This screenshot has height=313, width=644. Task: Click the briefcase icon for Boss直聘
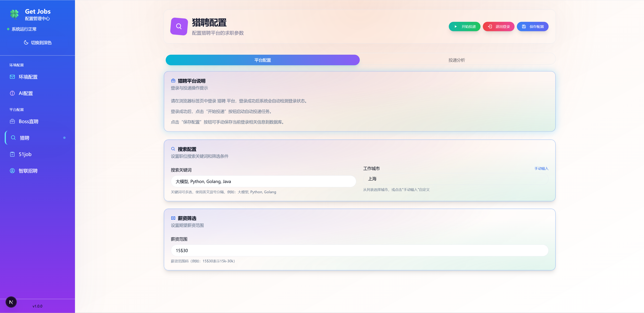coord(13,121)
